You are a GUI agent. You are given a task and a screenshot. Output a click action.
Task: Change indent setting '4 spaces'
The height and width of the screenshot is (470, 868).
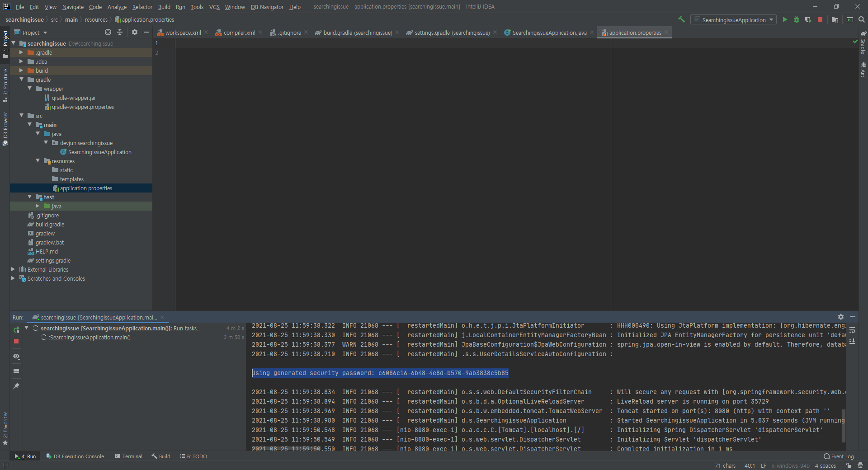point(825,465)
